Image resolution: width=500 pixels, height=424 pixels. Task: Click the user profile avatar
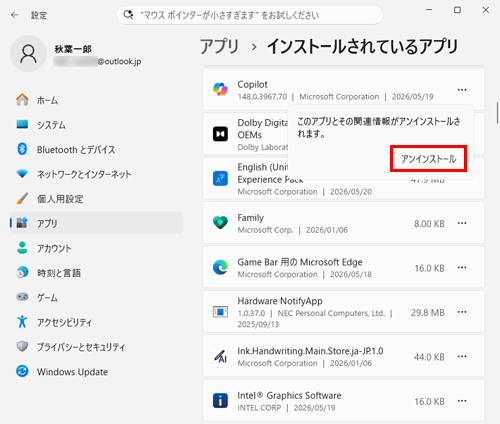coord(28,54)
